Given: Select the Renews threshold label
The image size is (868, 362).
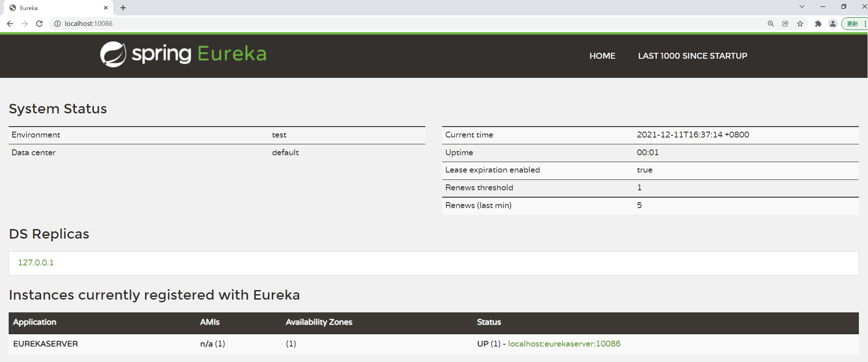Looking at the screenshot, I should [x=479, y=188].
